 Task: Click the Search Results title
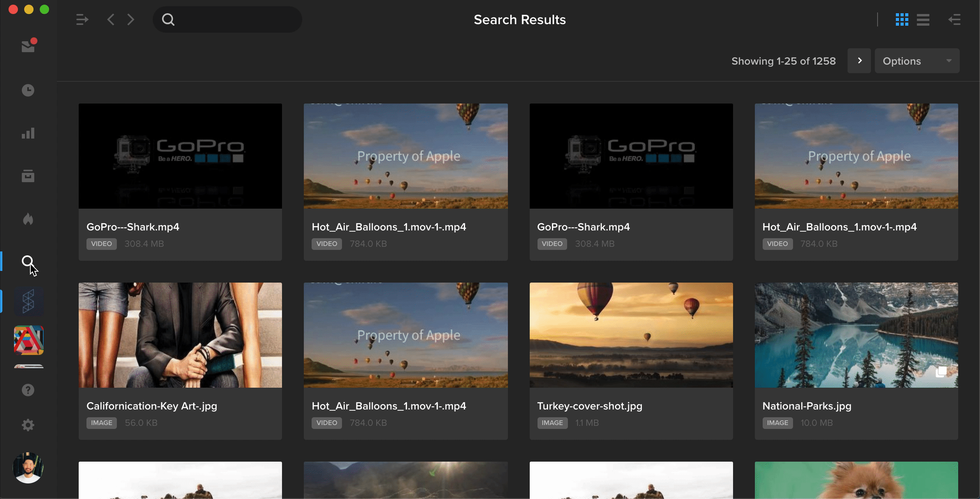520,19
